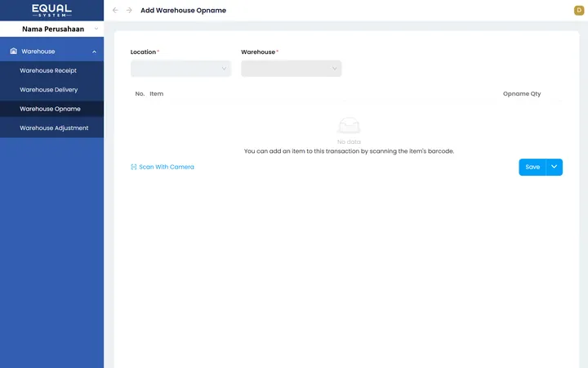This screenshot has height=368, width=588.
Task: Click the No data inbox icon
Action: (x=349, y=125)
